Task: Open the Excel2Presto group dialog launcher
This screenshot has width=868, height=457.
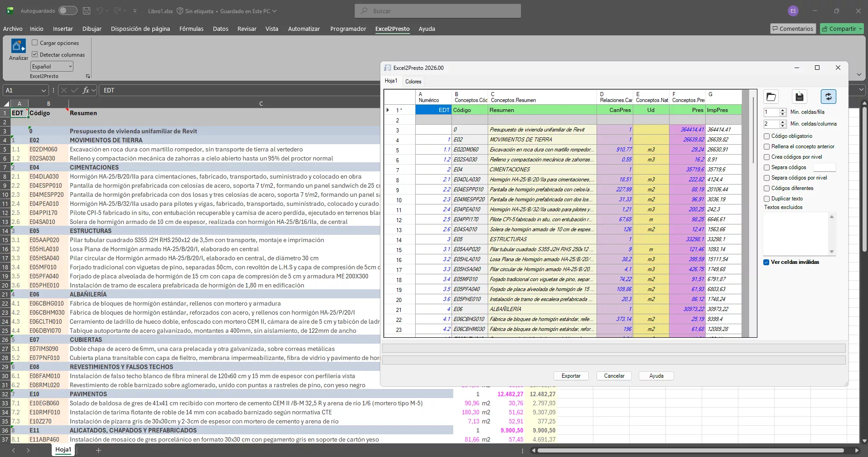Action: pos(88,76)
